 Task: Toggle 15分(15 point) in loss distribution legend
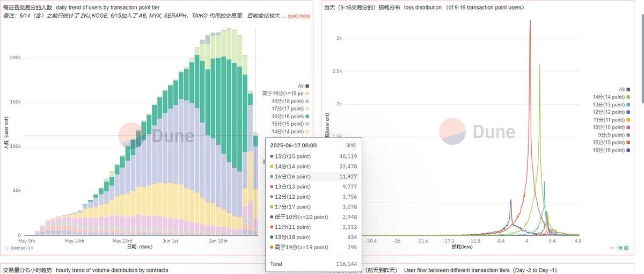[x=612, y=142]
